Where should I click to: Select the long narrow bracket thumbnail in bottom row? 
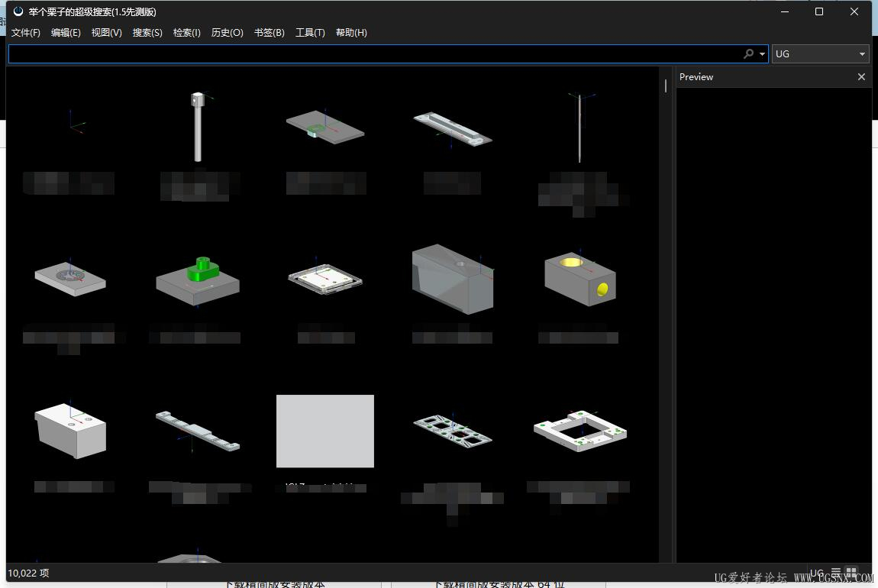[198, 431]
